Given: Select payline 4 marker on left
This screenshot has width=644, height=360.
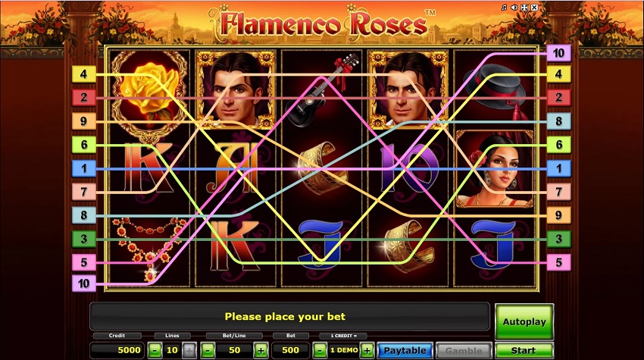Looking at the screenshot, I should (84, 74).
